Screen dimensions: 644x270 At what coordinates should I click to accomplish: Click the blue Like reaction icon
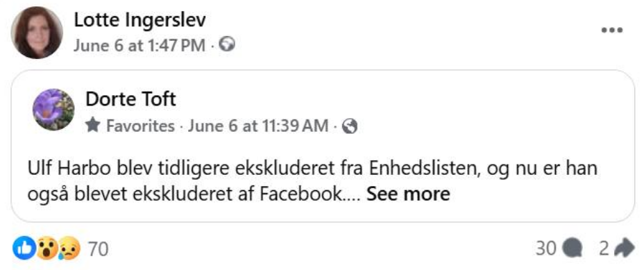click(x=24, y=248)
